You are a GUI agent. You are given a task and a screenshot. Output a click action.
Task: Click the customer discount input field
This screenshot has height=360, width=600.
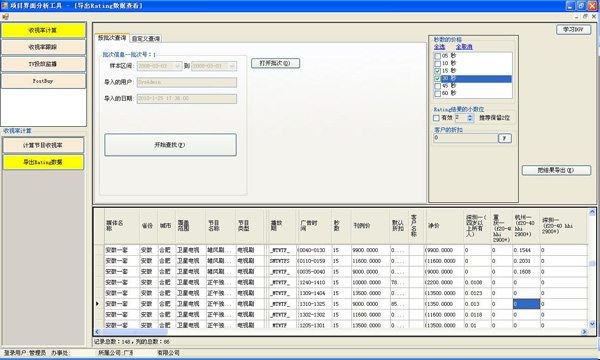(466, 138)
